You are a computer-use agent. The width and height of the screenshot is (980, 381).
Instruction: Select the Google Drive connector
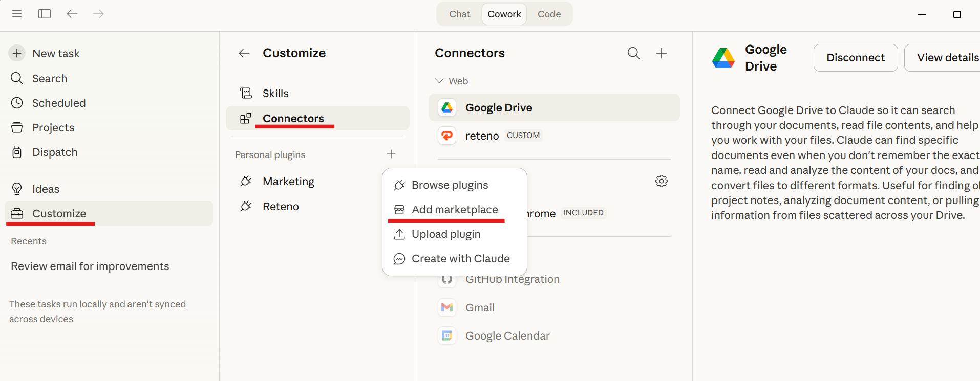tap(554, 107)
